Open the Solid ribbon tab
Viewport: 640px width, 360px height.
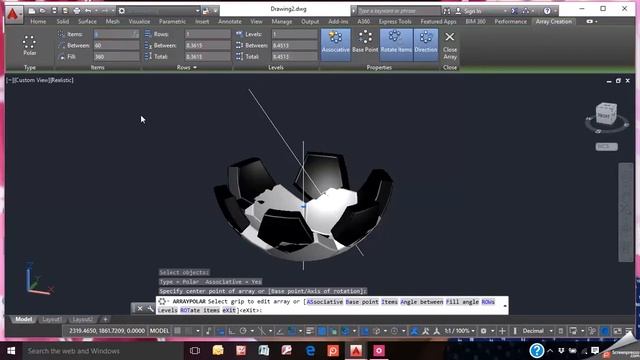tap(62, 21)
